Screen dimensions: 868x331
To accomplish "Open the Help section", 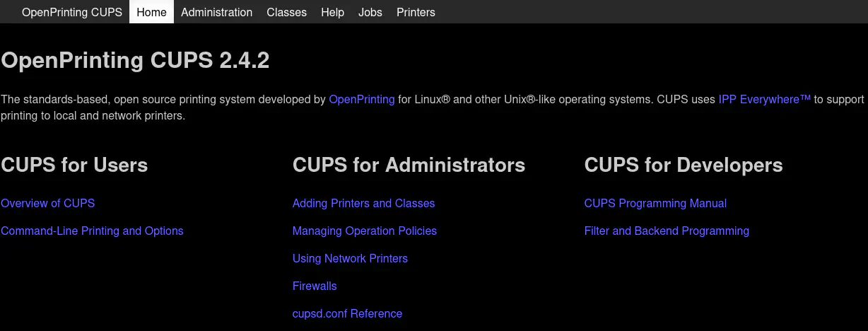I will click(332, 12).
